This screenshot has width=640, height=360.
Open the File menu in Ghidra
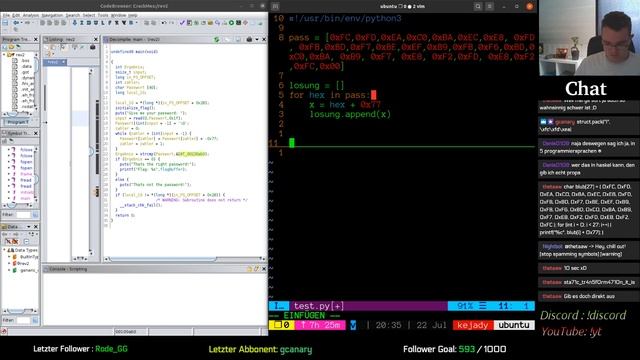pyautogui.click(x=6, y=15)
